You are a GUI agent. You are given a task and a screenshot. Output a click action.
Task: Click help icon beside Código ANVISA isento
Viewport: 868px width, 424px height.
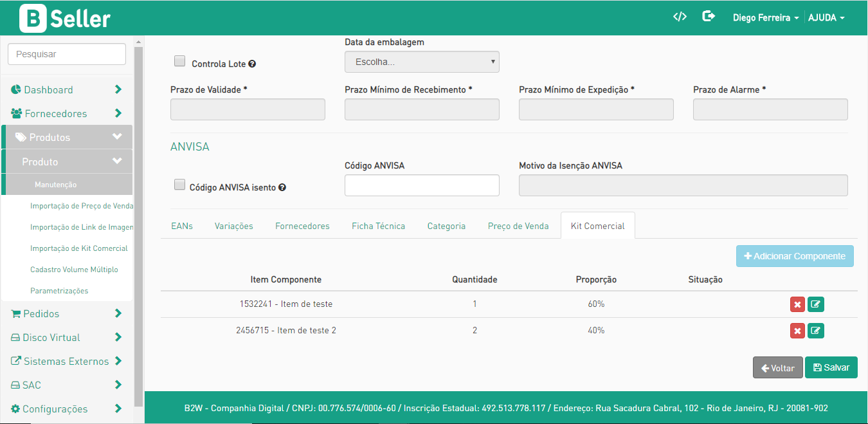click(282, 188)
